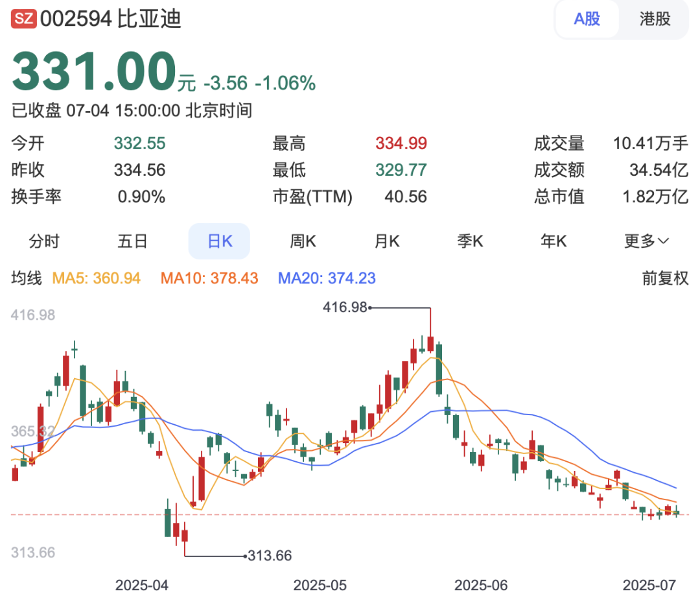Viewport: 700px width, 600px height.
Task: Click the 今开 value 332.55
Action: click(x=140, y=143)
